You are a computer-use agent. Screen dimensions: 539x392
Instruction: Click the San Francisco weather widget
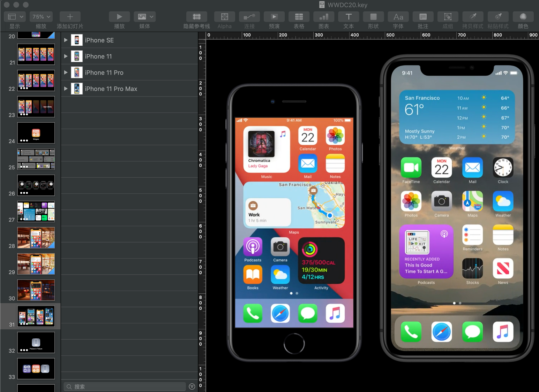pos(457,117)
